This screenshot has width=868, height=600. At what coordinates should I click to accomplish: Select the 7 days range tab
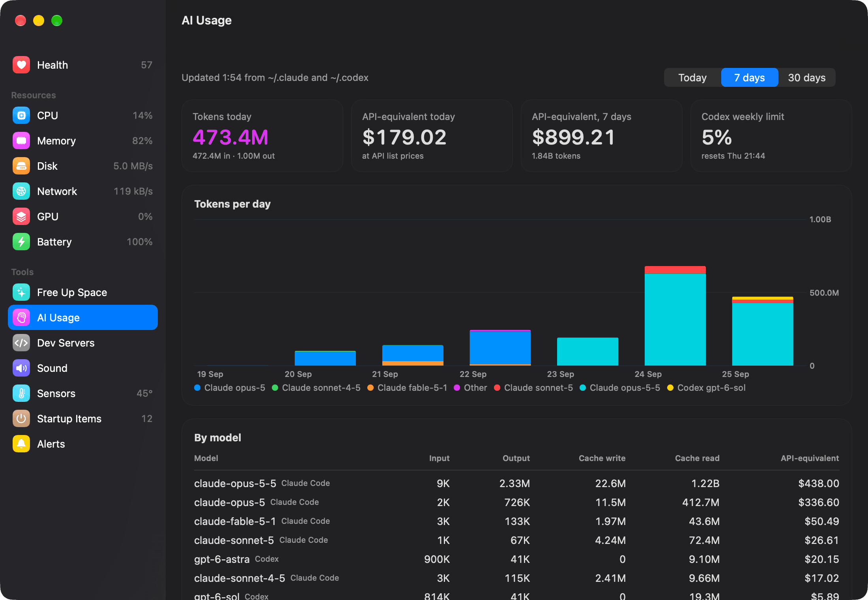[749, 77]
